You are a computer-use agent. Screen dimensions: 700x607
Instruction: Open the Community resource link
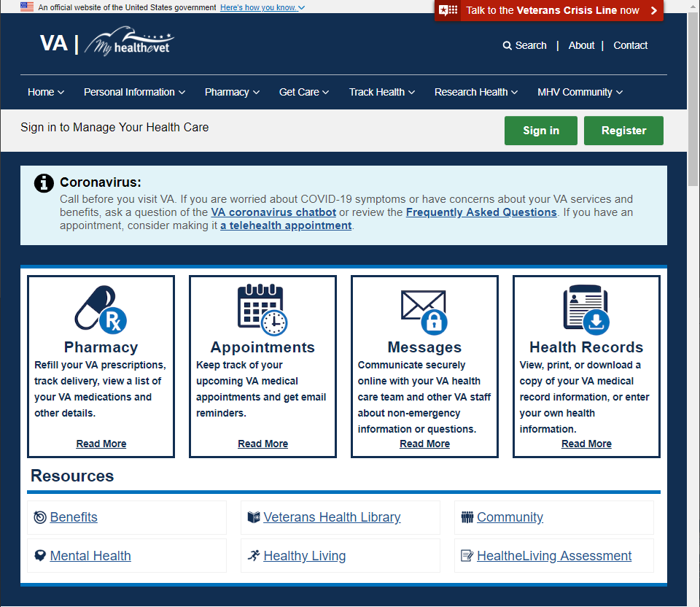[510, 517]
